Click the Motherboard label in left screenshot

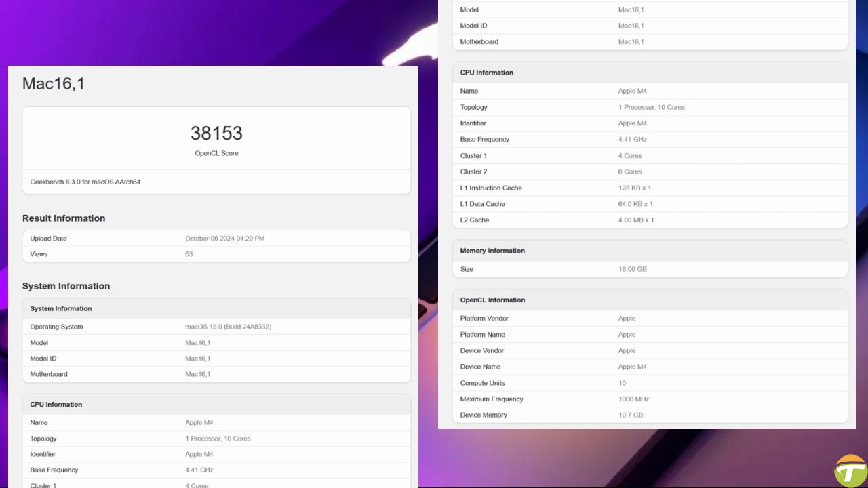click(49, 374)
